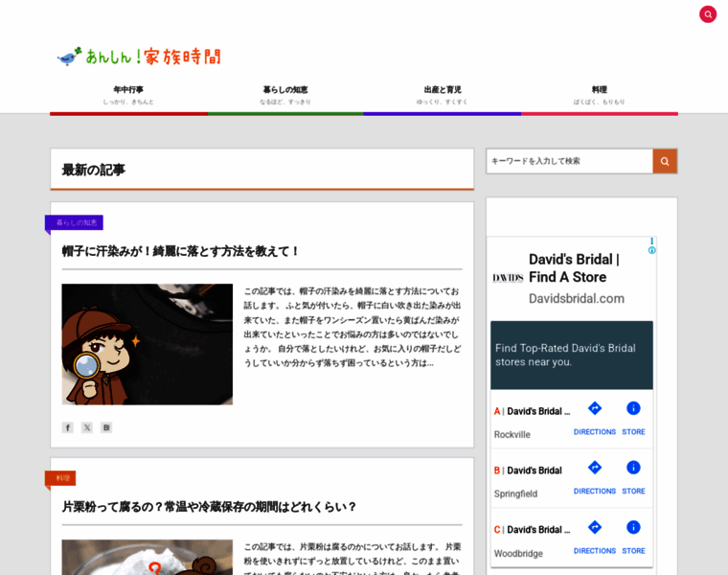Select the A | David's Bridal listing

tap(532, 411)
